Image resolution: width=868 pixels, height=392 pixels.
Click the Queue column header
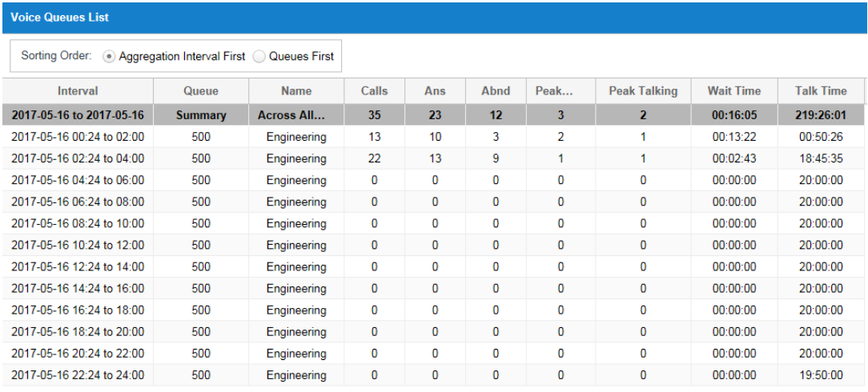[201, 91]
